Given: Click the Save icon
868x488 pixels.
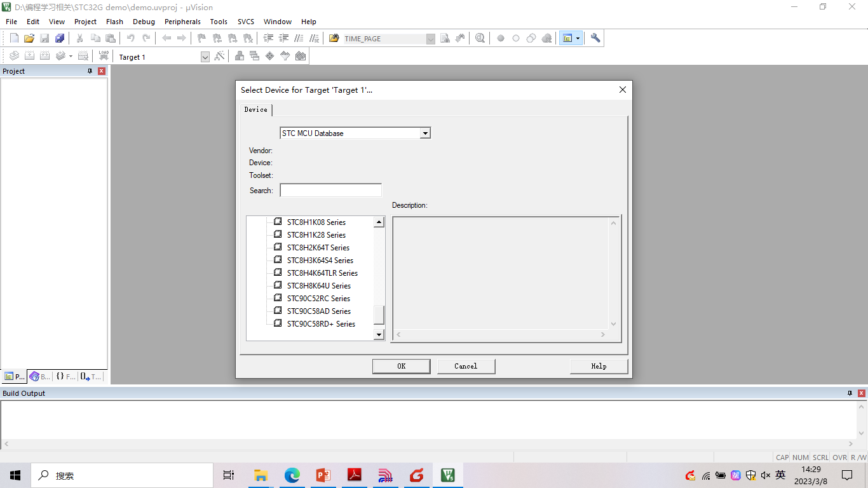Looking at the screenshot, I should click(x=44, y=38).
